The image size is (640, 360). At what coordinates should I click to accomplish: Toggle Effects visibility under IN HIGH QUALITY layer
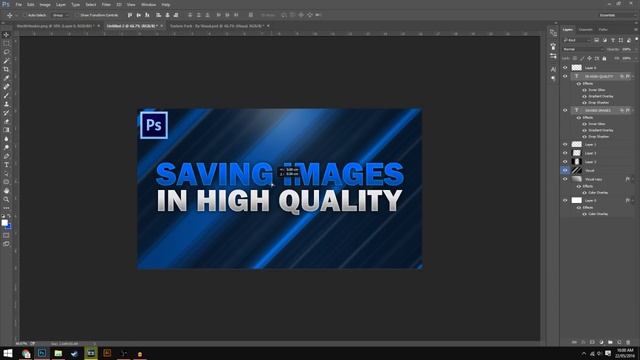coord(579,84)
